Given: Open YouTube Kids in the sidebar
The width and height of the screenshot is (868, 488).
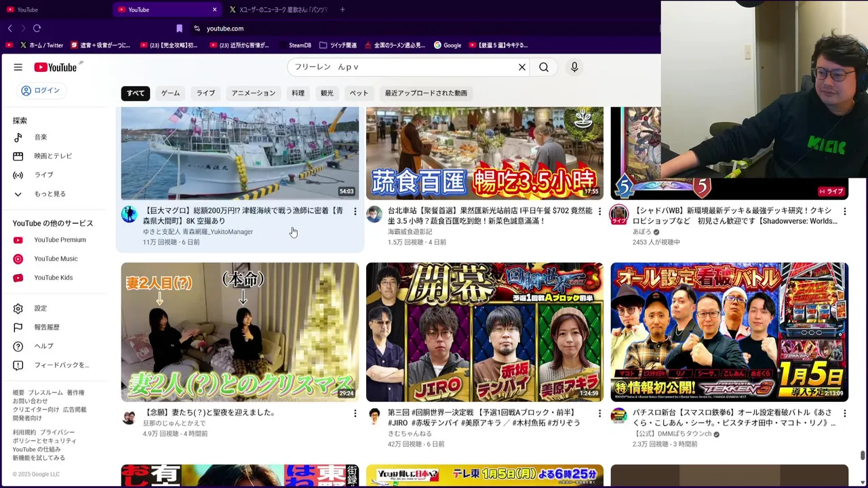Looking at the screenshot, I should [x=54, y=278].
